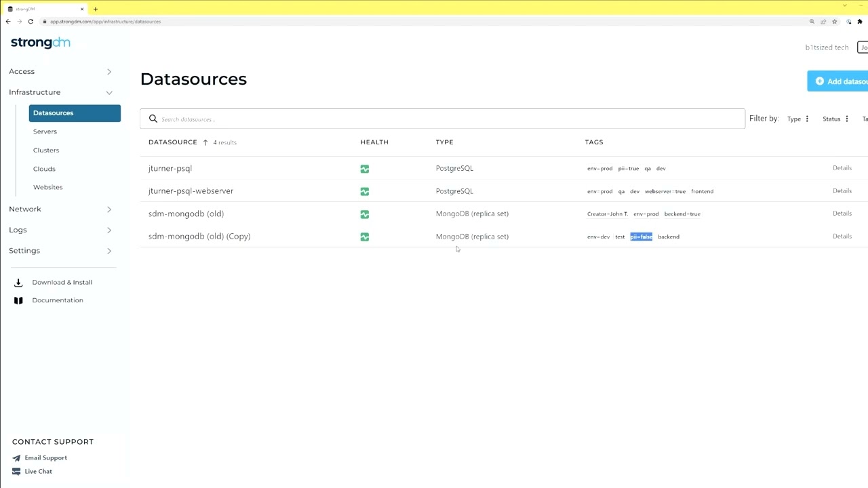The width and height of the screenshot is (868, 488).
Task: Click the Email Support paper plane icon
Action: point(16,458)
